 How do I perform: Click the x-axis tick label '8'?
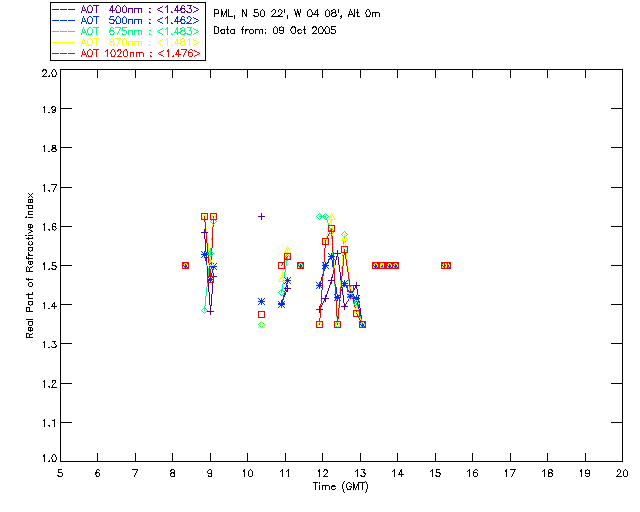tap(172, 473)
